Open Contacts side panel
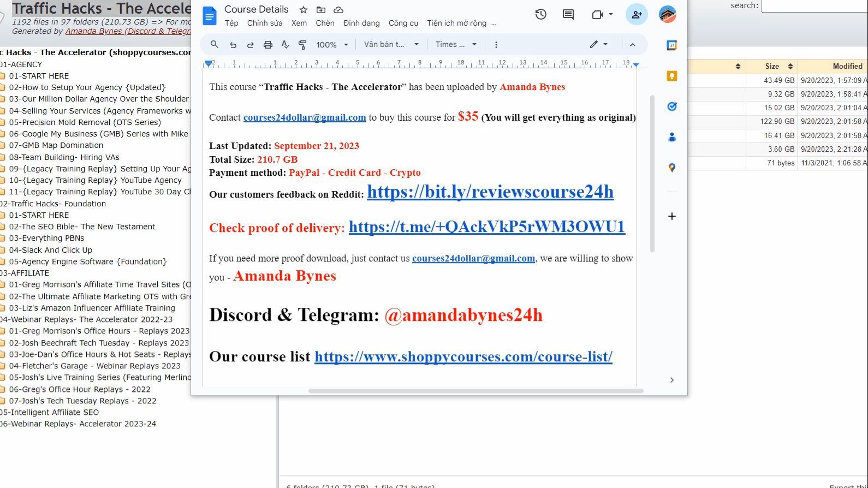 [x=672, y=137]
